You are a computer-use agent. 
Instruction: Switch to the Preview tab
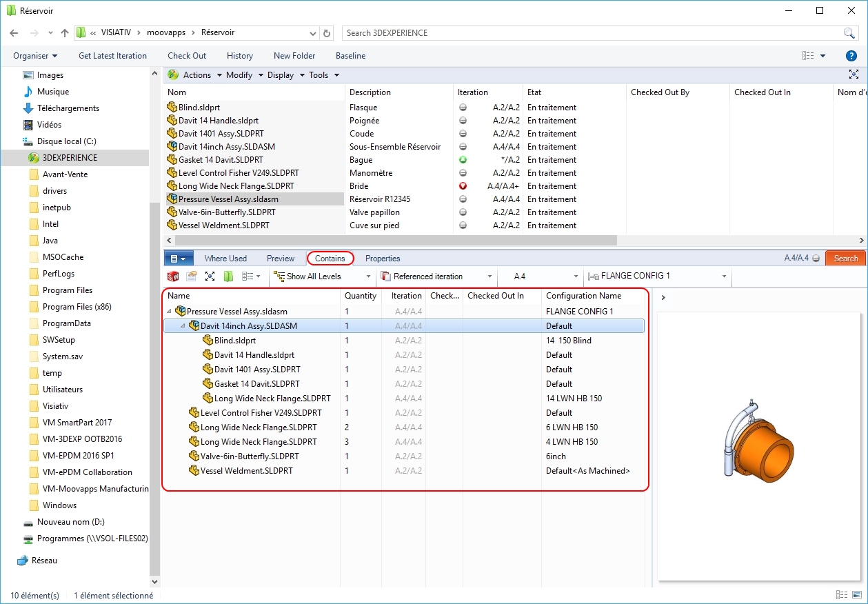coord(281,259)
